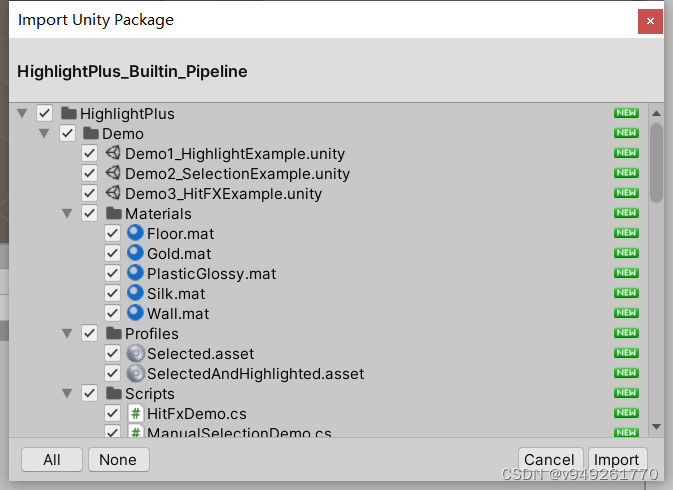
Task: Click the Unity scene icon for Demo2_SelectionExample.unity
Action: (113, 173)
